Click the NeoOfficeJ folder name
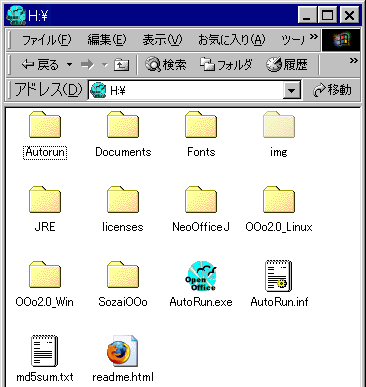 click(201, 227)
